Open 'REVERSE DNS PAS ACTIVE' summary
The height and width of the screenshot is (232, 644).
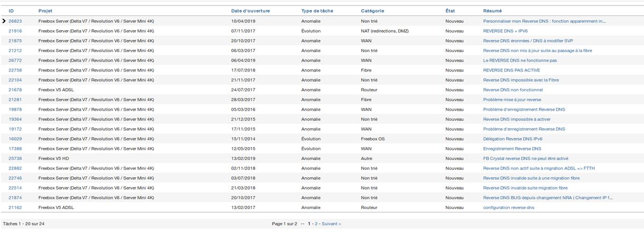click(511, 70)
